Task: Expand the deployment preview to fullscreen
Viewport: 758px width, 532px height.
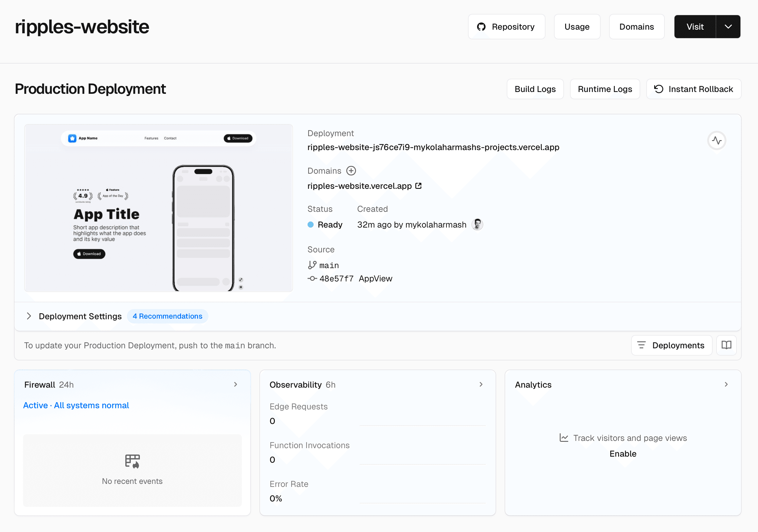Action: pos(241,279)
